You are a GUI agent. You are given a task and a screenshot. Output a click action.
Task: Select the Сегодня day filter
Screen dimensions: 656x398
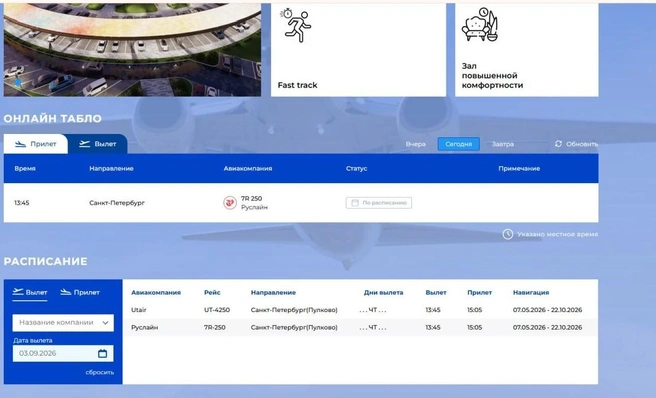point(459,144)
